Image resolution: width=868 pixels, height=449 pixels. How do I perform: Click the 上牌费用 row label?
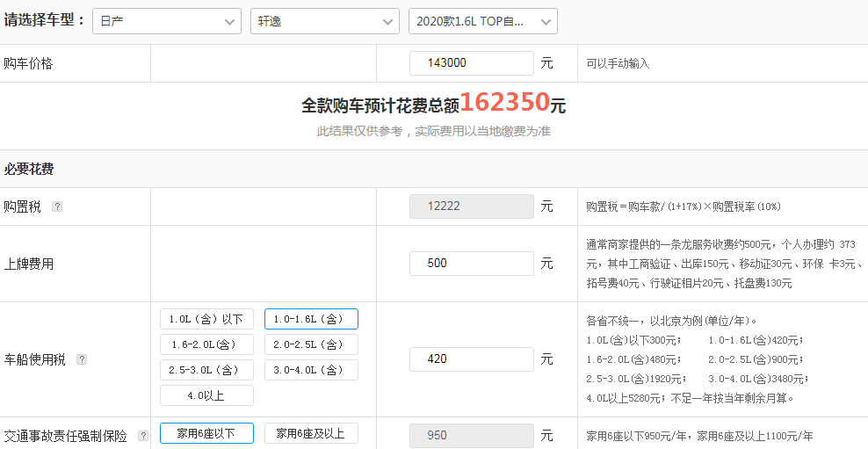(29, 264)
